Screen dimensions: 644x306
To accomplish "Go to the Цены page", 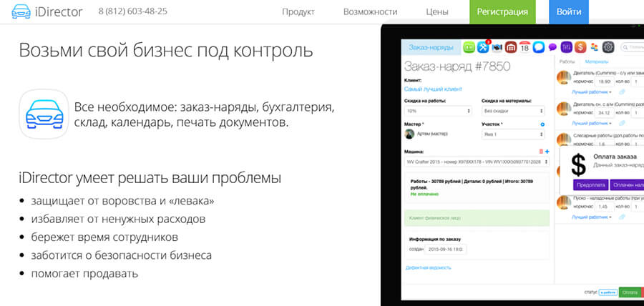I will pos(437,12).
